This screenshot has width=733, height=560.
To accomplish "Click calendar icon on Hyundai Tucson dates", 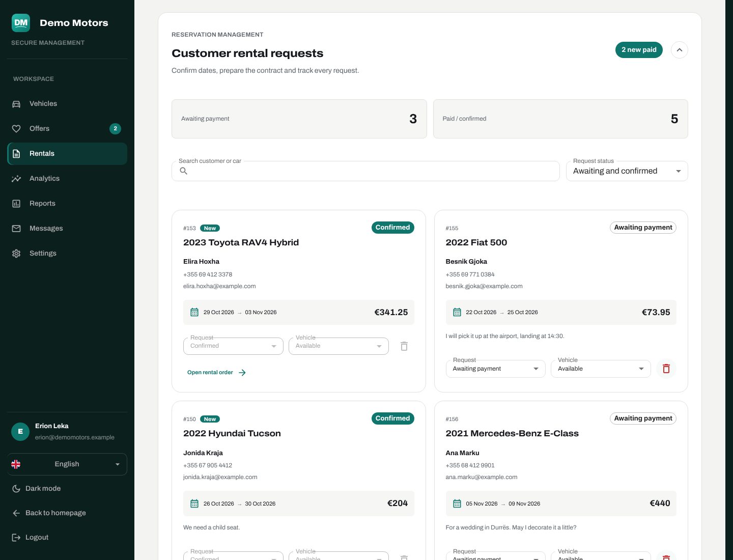I will [194, 504].
